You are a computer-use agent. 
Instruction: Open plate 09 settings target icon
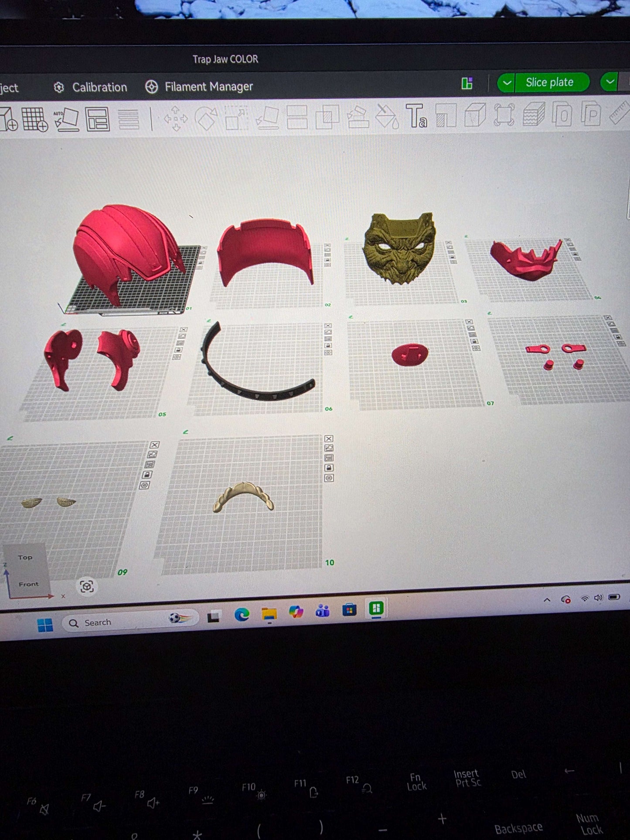tap(145, 485)
